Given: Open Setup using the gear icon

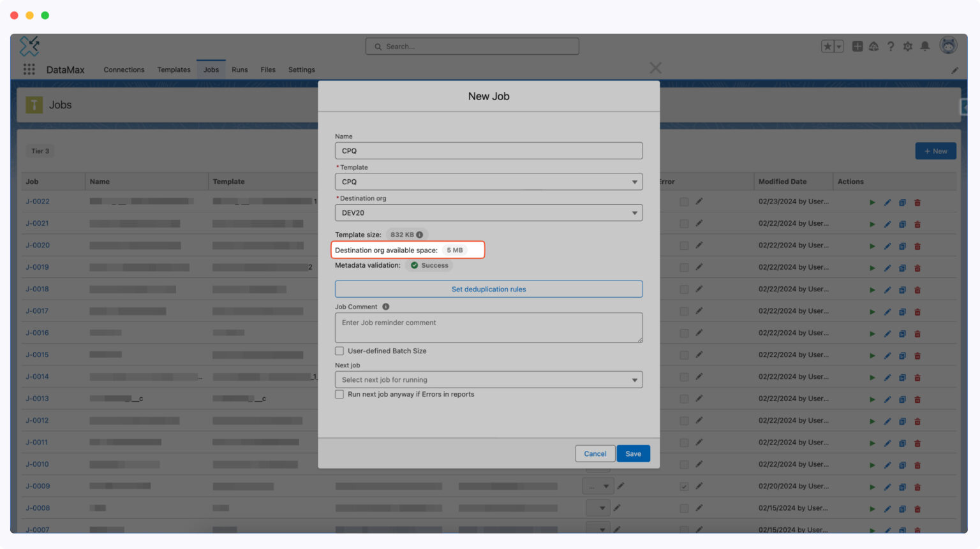Looking at the screenshot, I should (908, 46).
